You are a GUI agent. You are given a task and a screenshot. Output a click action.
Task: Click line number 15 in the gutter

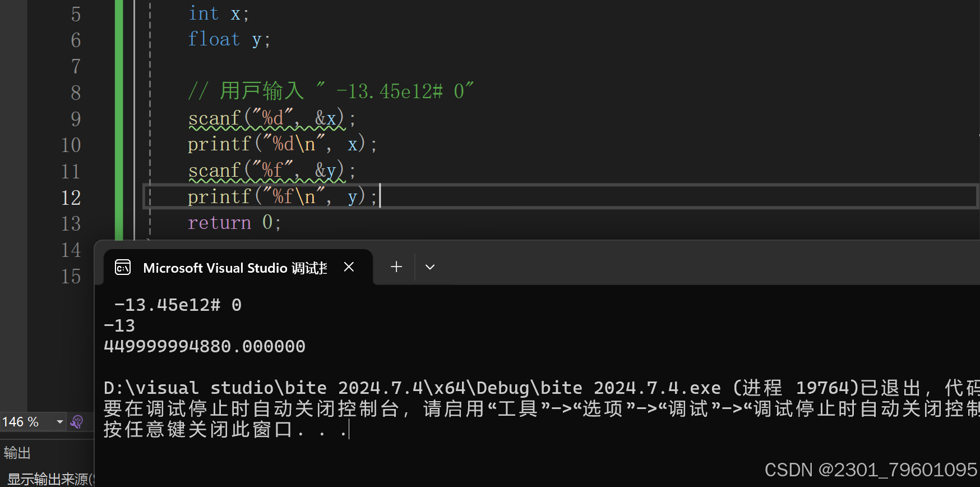pos(71,276)
